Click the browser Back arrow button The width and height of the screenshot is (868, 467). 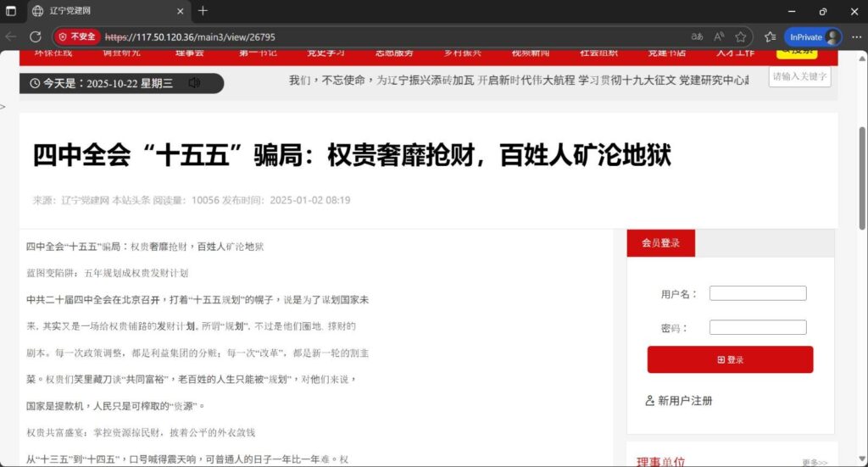point(11,37)
